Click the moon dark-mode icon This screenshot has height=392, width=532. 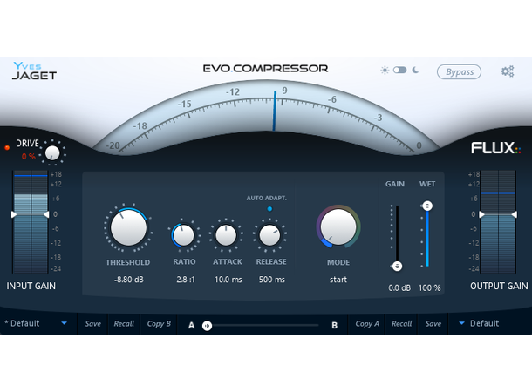point(415,70)
